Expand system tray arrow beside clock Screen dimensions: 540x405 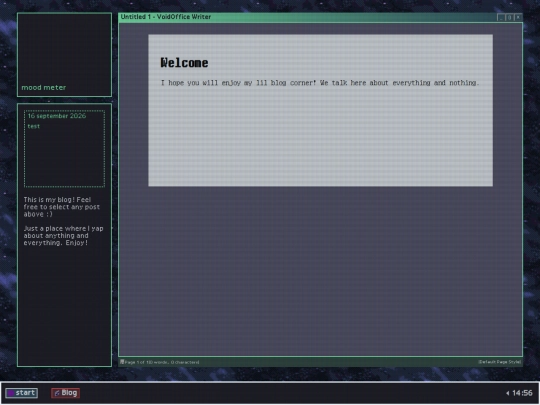[508, 393]
